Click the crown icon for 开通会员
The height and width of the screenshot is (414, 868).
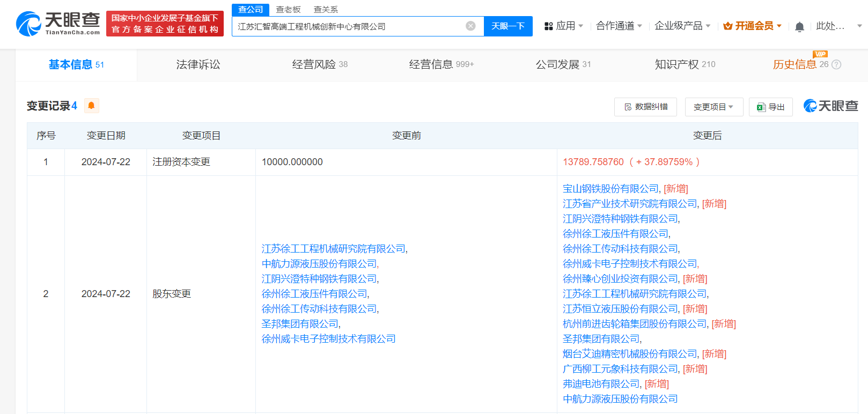(728, 26)
